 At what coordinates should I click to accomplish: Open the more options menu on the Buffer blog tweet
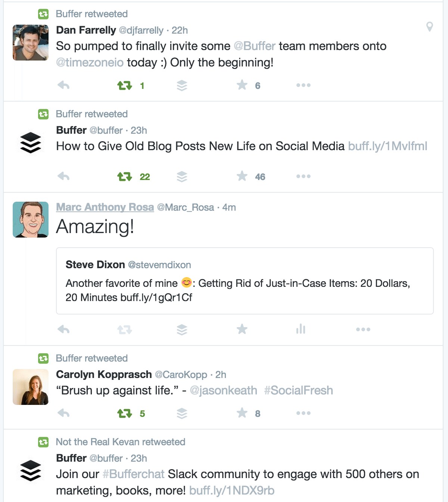click(303, 176)
